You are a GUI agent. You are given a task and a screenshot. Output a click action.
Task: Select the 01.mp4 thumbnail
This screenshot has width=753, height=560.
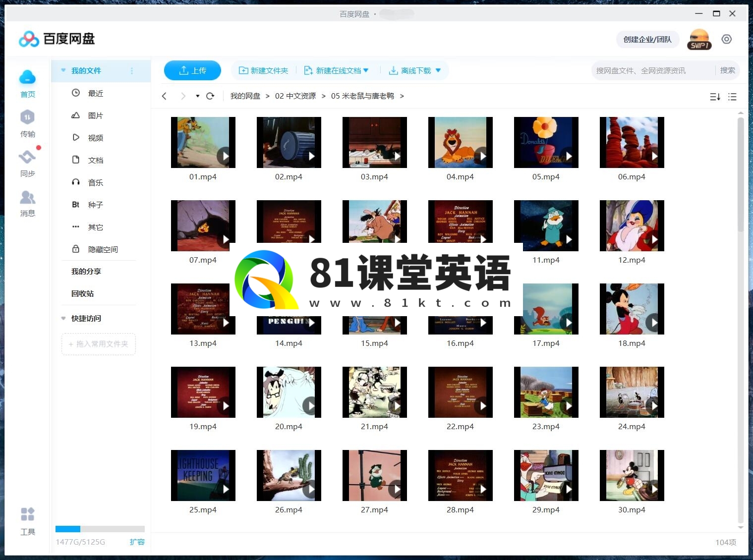click(203, 142)
